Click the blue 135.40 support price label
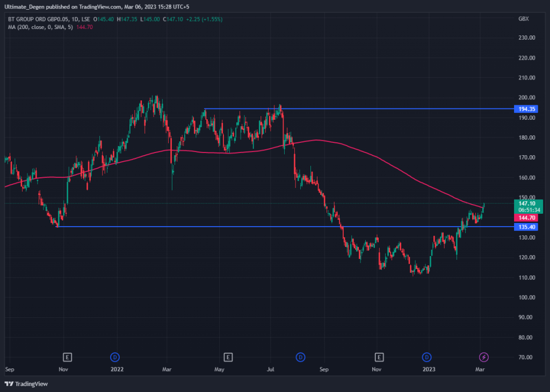This screenshot has width=550, height=392. tap(527, 227)
